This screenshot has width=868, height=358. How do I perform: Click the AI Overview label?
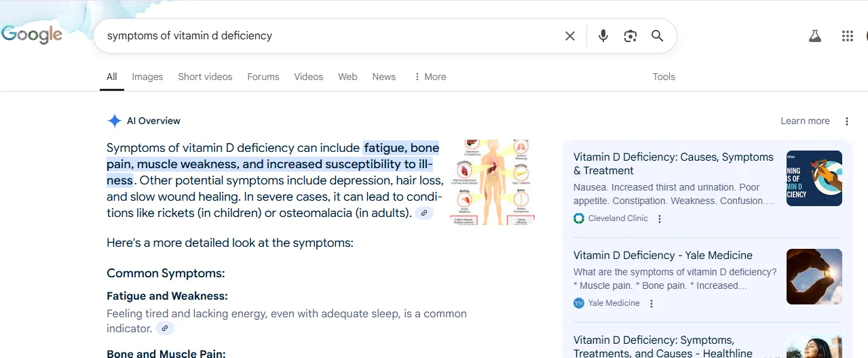[153, 121]
